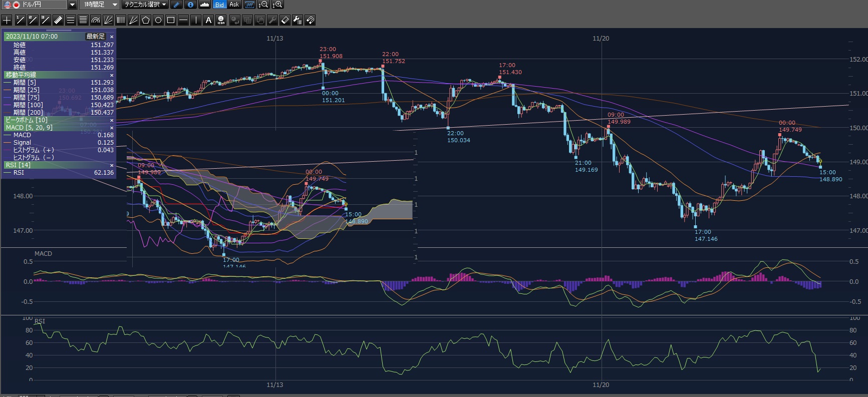This screenshot has height=397, width=868.
Task: Choose the ellipse drawing tool
Action: (158, 20)
